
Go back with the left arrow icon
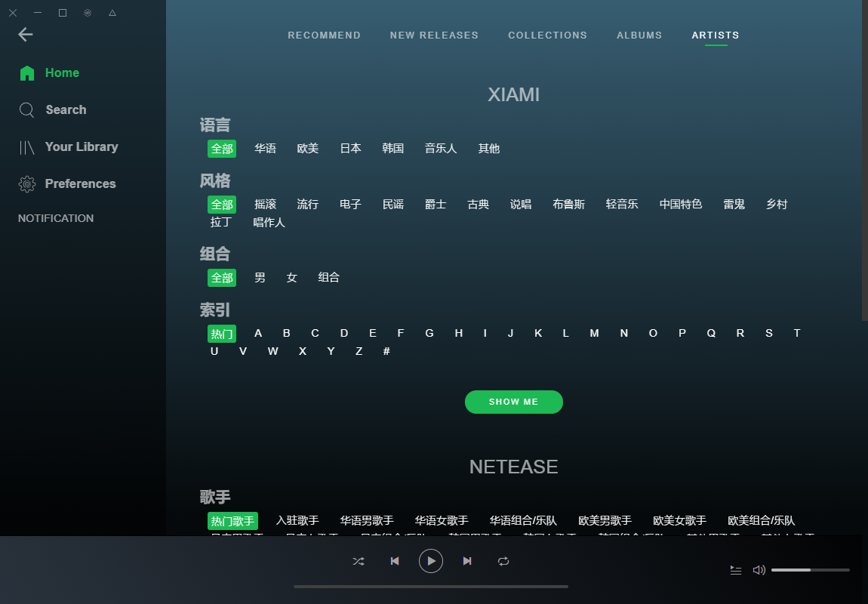point(26,34)
